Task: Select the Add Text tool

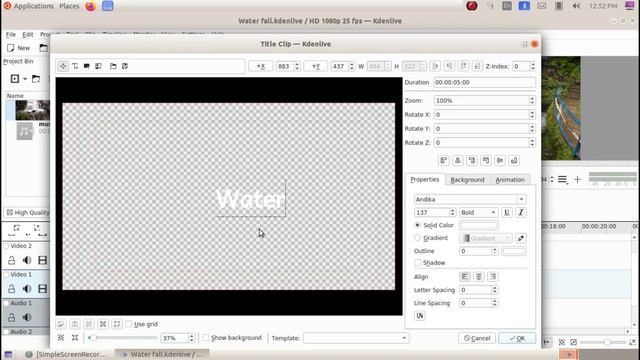Action: (x=75, y=66)
